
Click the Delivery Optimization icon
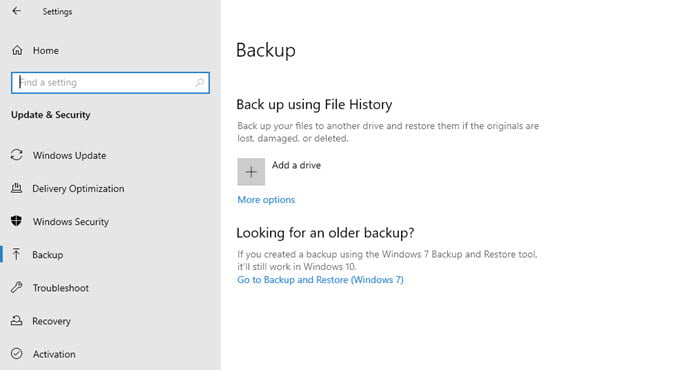point(17,188)
